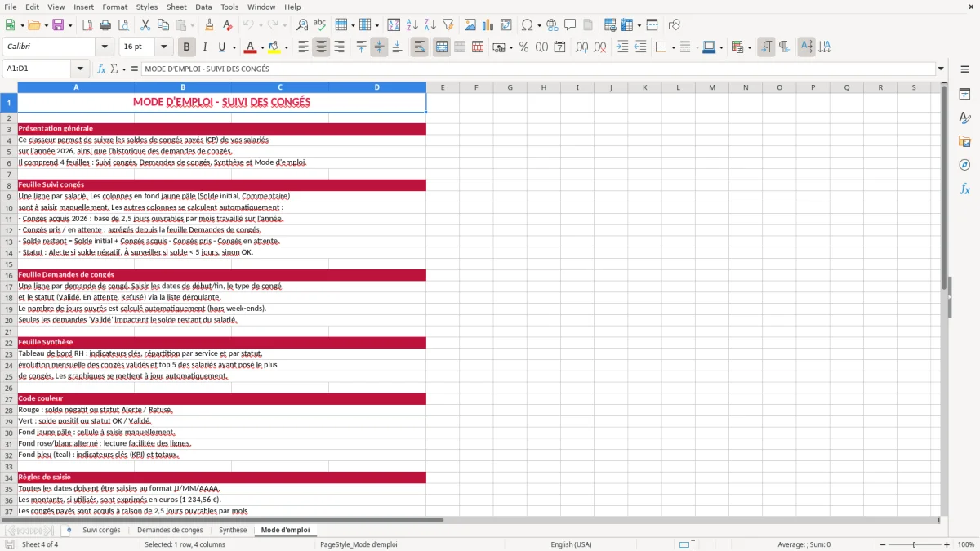980x551 pixels.
Task: Adjust the zoom slider
Action: pos(914,544)
